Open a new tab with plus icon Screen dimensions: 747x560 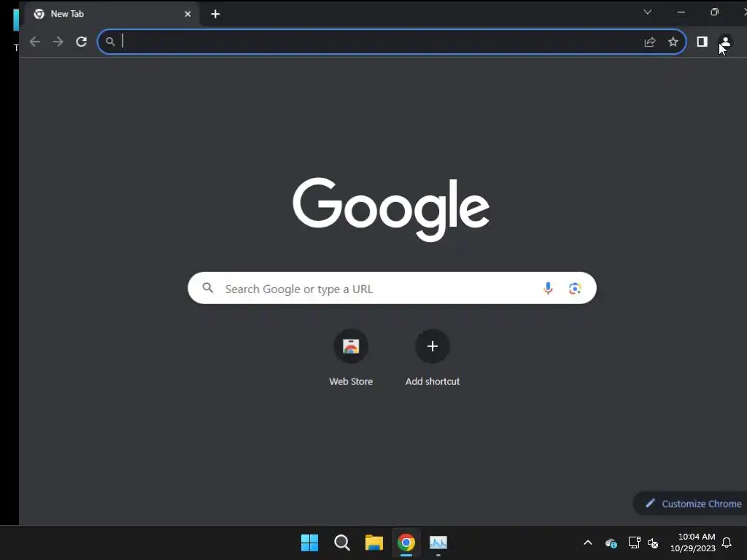(215, 15)
